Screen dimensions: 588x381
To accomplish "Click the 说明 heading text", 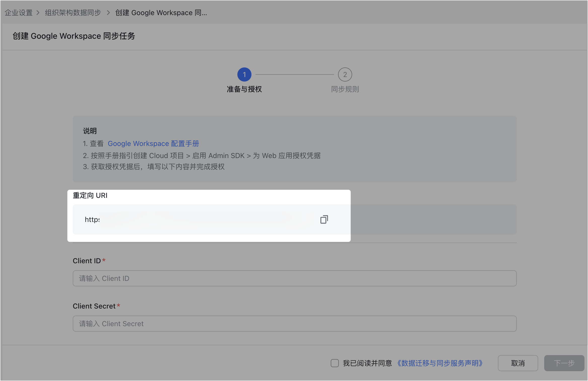I will coord(90,131).
